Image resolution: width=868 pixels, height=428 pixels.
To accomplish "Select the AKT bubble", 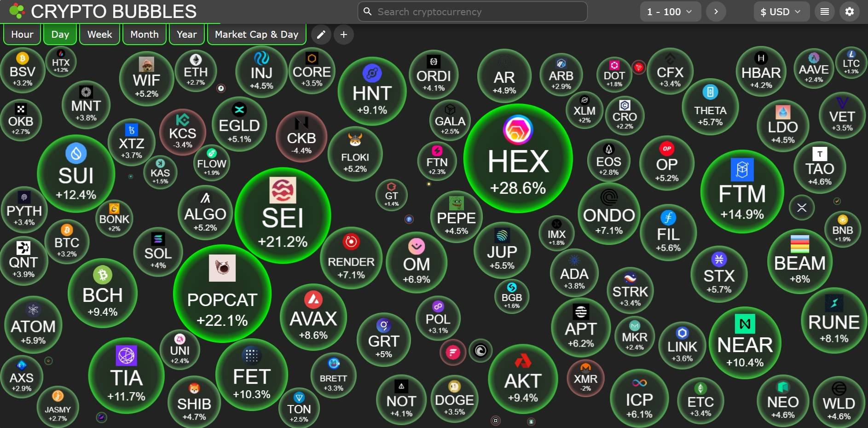I will [x=523, y=379].
